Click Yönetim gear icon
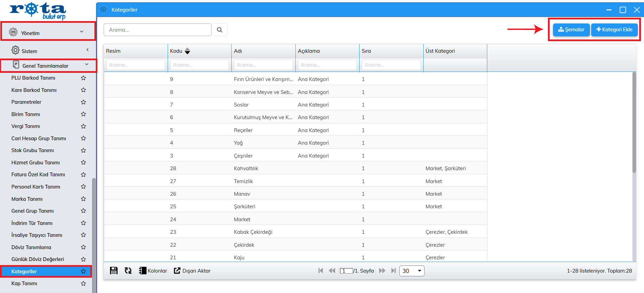The height and width of the screenshot is (293, 644). [x=13, y=32]
